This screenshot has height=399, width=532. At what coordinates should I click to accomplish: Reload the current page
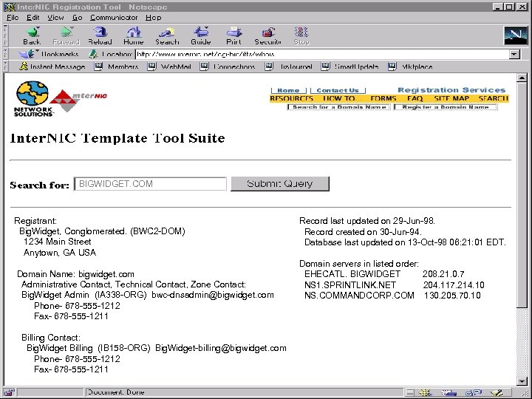100,35
